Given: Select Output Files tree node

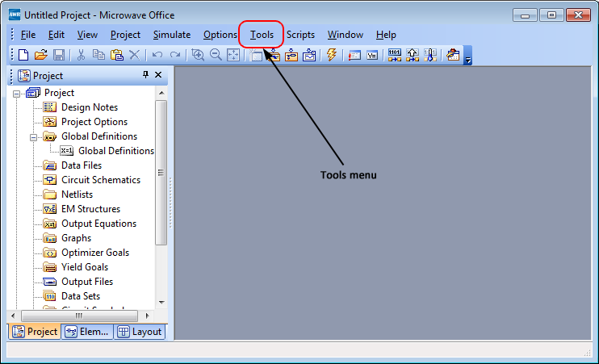Looking at the screenshot, I should click(87, 282).
